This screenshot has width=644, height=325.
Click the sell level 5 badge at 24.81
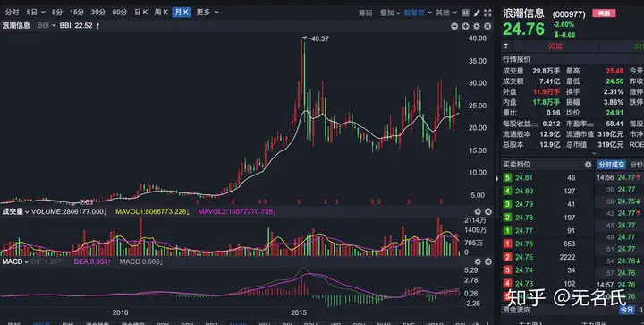point(508,178)
